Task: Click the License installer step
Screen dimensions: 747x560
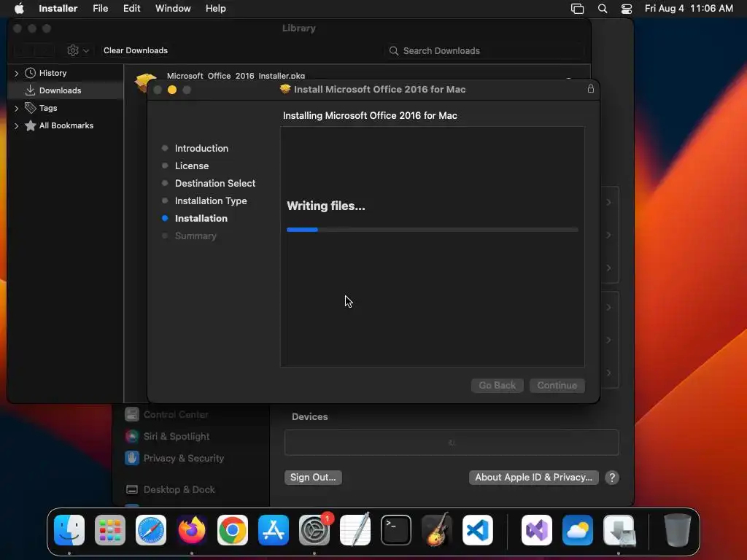Action: (192, 166)
